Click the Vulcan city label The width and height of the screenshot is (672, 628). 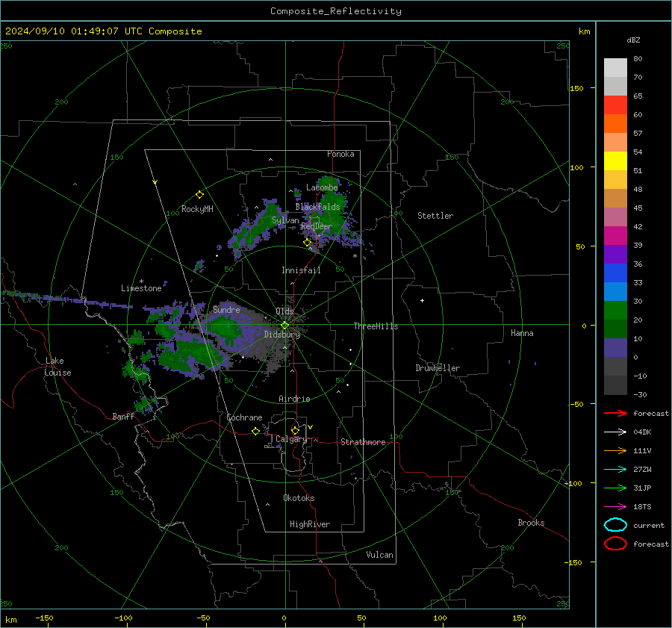click(379, 555)
